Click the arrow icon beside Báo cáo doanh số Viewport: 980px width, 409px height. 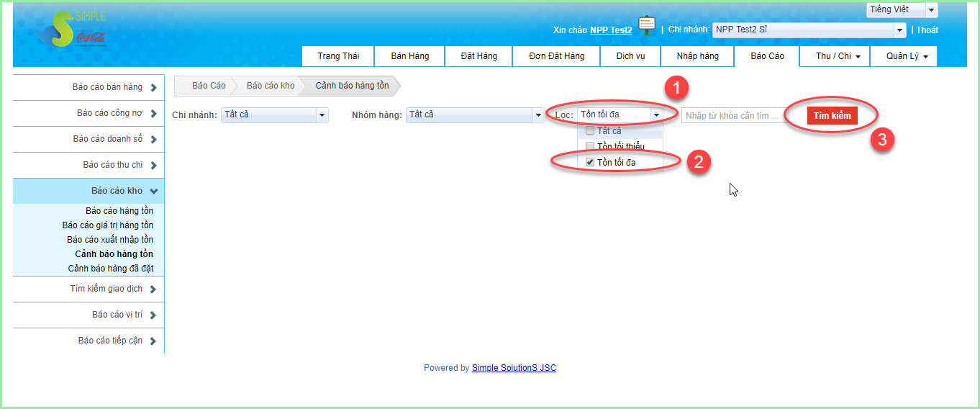coord(153,140)
